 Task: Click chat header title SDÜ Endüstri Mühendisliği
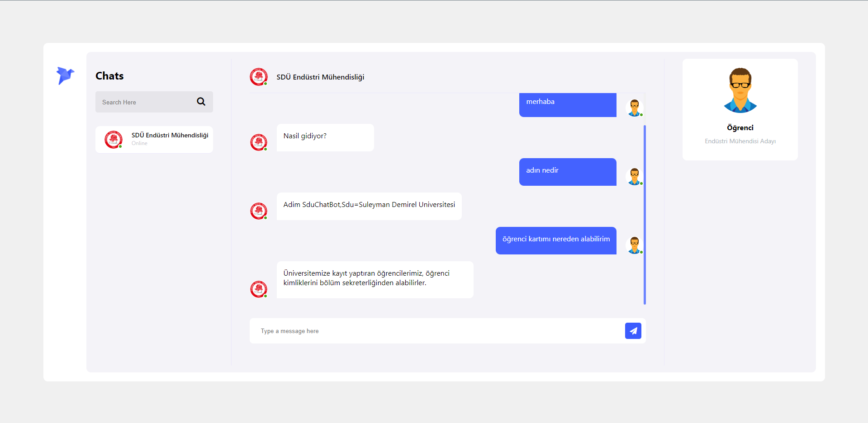tap(320, 77)
